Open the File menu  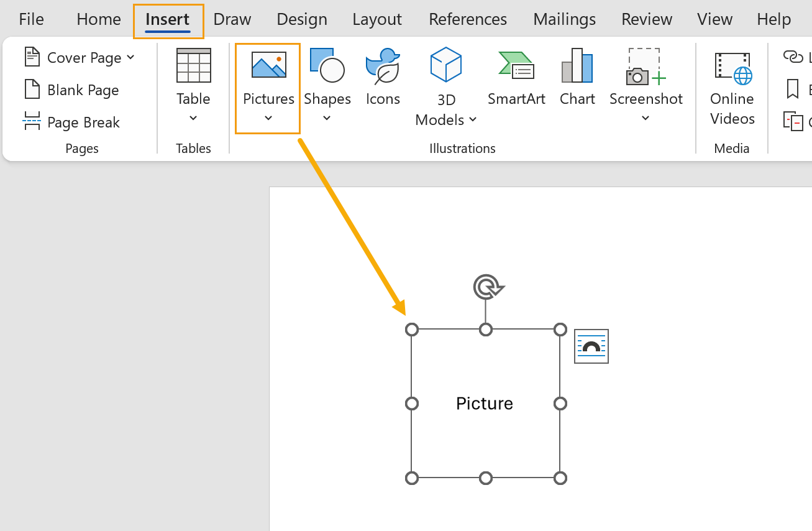point(30,19)
